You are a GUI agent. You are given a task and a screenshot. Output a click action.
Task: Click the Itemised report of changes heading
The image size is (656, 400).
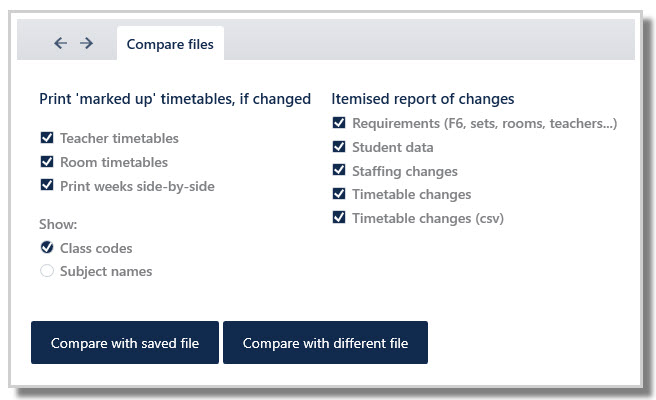(423, 99)
